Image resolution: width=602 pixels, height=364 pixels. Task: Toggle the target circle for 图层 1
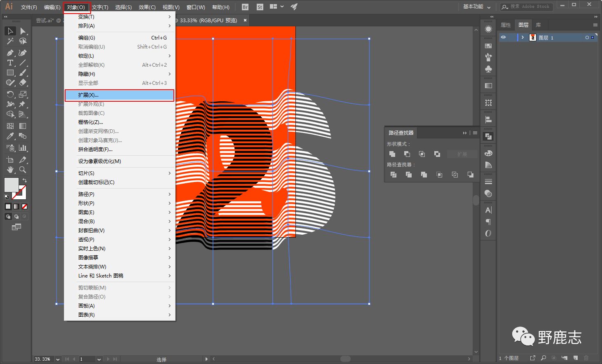coord(587,37)
